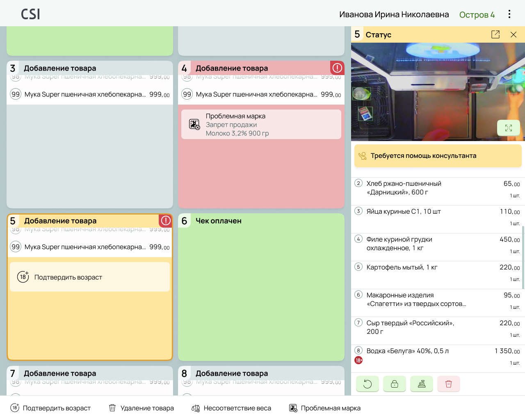Click the price 450,00 for Филе куриной грудки
This screenshot has width=525, height=420.
click(x=509, y=240)
